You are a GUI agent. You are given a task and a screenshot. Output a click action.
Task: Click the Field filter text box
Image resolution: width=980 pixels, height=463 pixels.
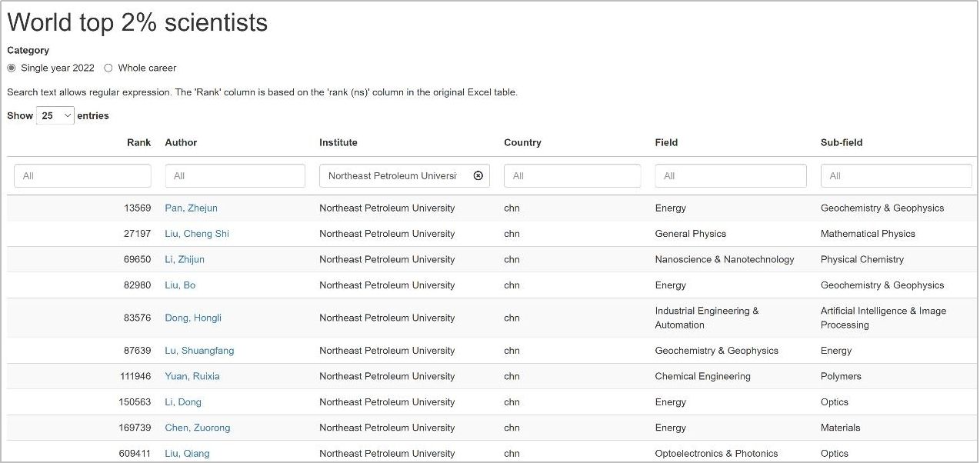pyautogui.click(x=730, y=176)
